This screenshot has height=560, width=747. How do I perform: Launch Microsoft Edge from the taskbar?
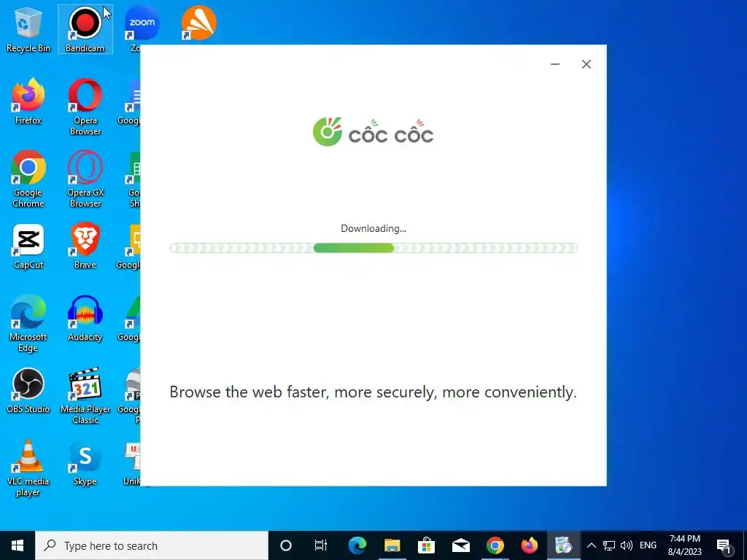coord(357,545)
